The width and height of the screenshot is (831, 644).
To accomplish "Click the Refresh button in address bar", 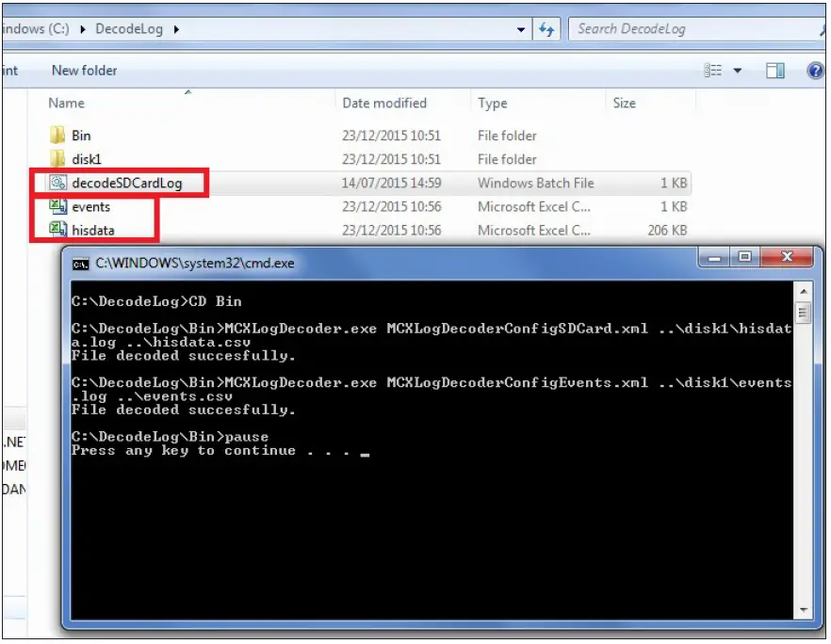I will click(548, 29).
